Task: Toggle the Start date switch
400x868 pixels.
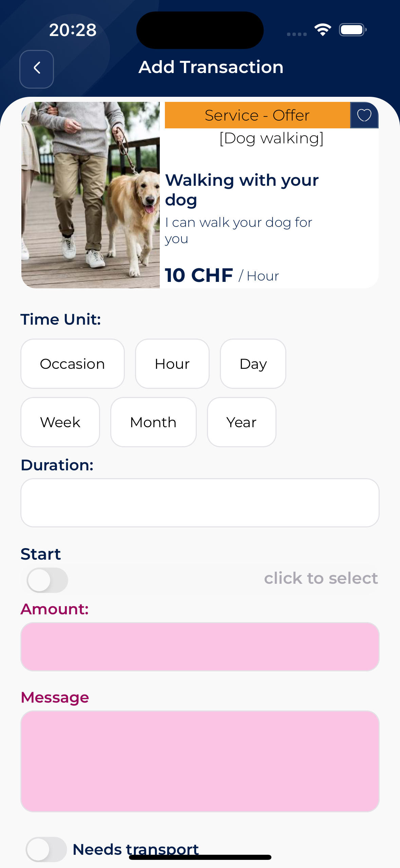Action: pos(47,580)
